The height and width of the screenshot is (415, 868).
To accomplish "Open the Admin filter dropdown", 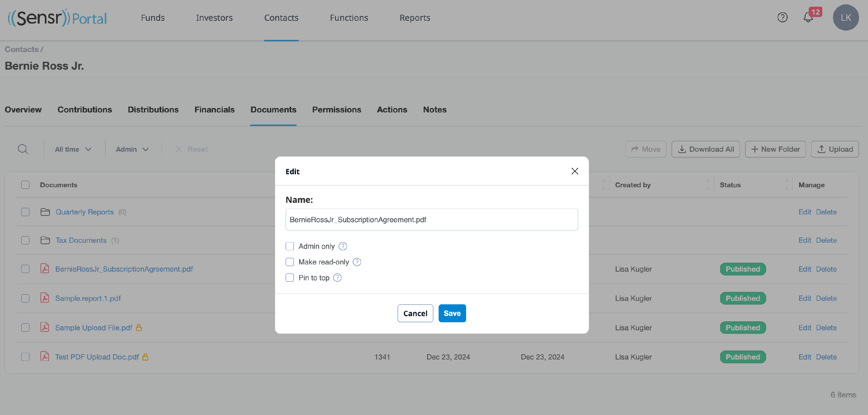I will 132,149.
